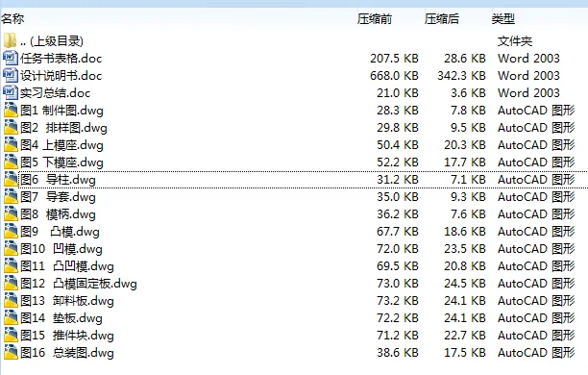Click the 文件夹 type cell
The width and height of the screenshot is (588, 375).
pos(515,41)
